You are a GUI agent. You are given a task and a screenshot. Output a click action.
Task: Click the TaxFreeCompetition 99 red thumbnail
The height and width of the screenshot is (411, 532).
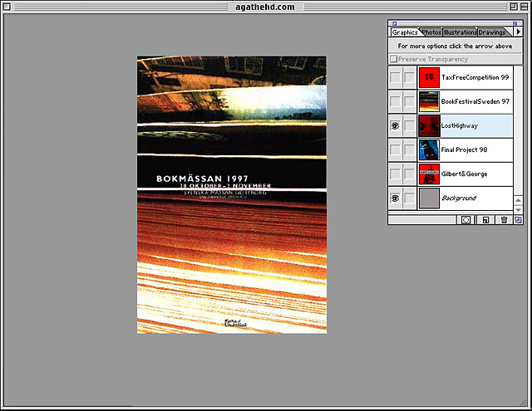click(x=429, y=77)
